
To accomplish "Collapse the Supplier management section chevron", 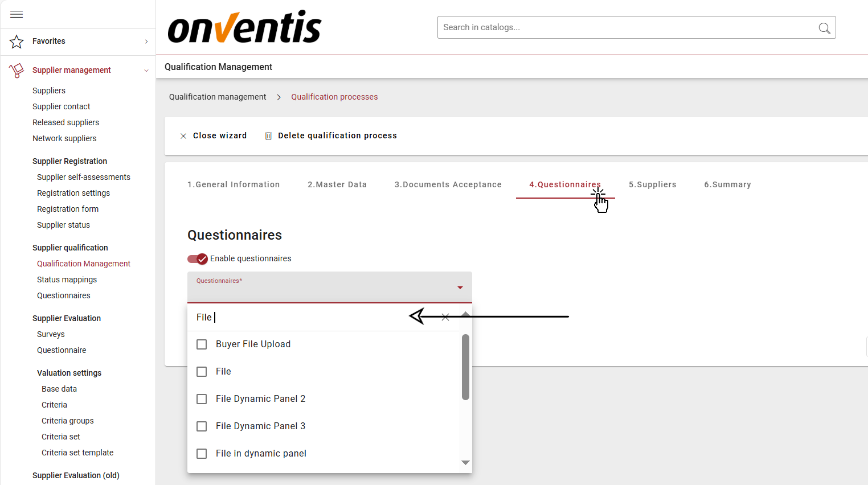I will pos(146,71).
